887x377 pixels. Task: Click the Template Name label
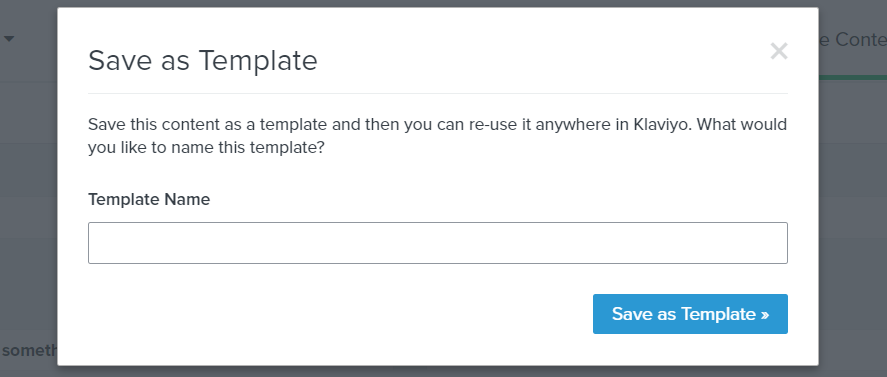[x=149, y=199]
